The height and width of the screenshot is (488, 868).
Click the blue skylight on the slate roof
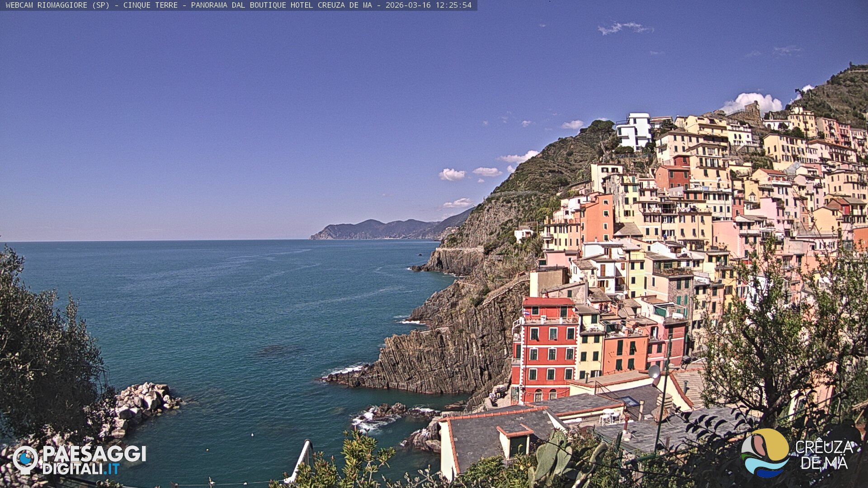(x=629, y=401)
